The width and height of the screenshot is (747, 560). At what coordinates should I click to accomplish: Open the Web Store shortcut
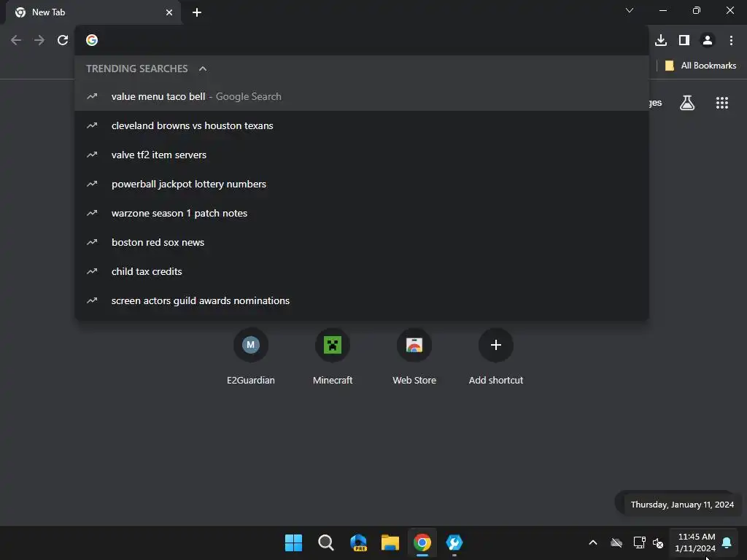pyautogui.click(x=414, y=356)
